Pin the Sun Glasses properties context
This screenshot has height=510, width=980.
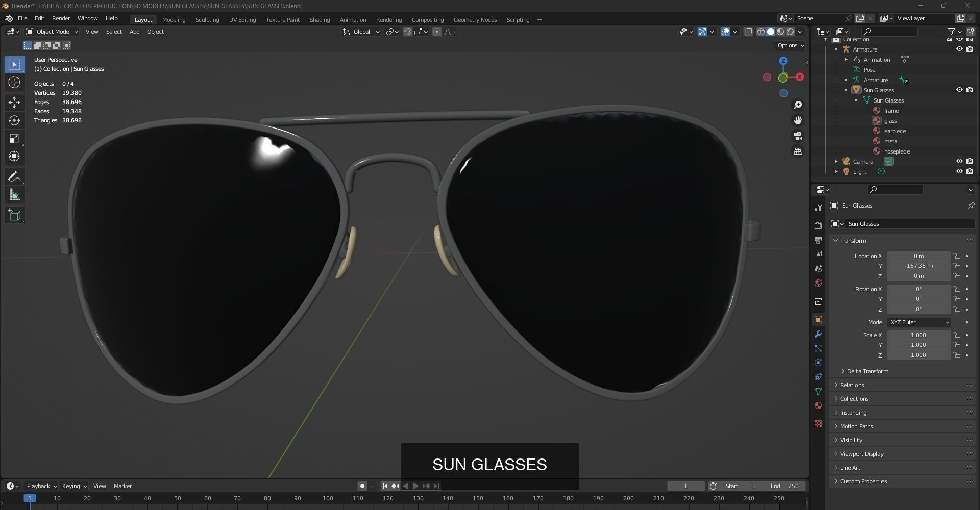971,206
